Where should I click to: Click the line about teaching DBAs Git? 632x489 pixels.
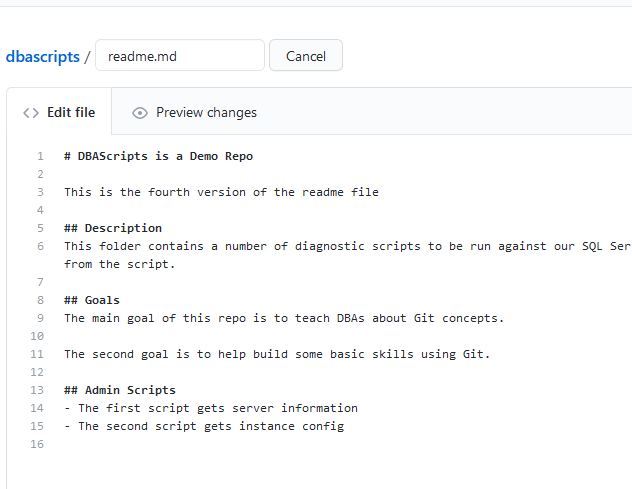284,318
